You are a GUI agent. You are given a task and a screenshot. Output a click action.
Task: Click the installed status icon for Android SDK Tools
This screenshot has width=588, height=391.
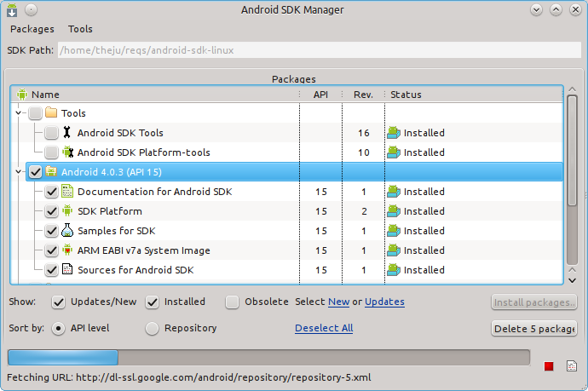coord(394,133)
